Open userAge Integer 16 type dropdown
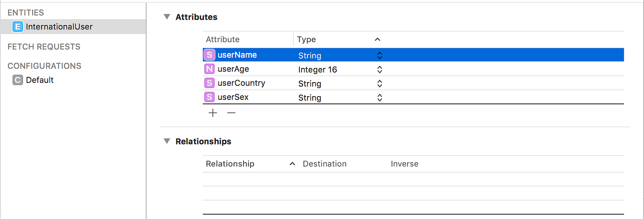This screenshot has height=219, width=644. pos(379,70)
